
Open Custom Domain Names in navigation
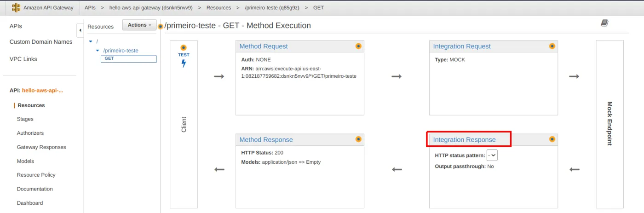pyautogui.click(x=41, y=42)
